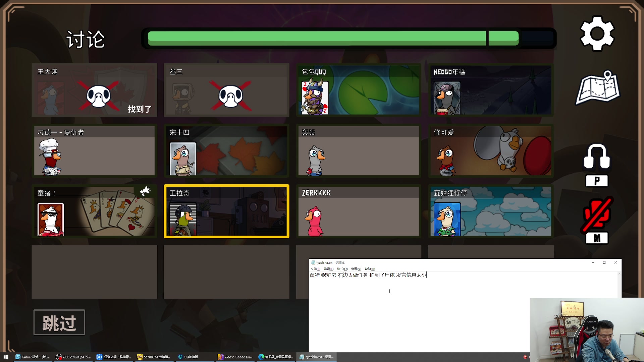Switch to 江旋之间 酷狗音乐 taskbar item
Image resolution: width=644 pixels, height=362 pixels.
tap(114, 357)
